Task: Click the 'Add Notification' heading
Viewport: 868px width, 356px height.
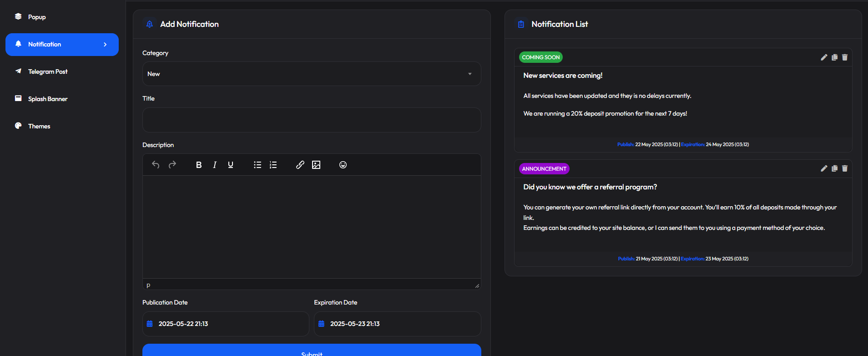Action: tap(189, 24)
